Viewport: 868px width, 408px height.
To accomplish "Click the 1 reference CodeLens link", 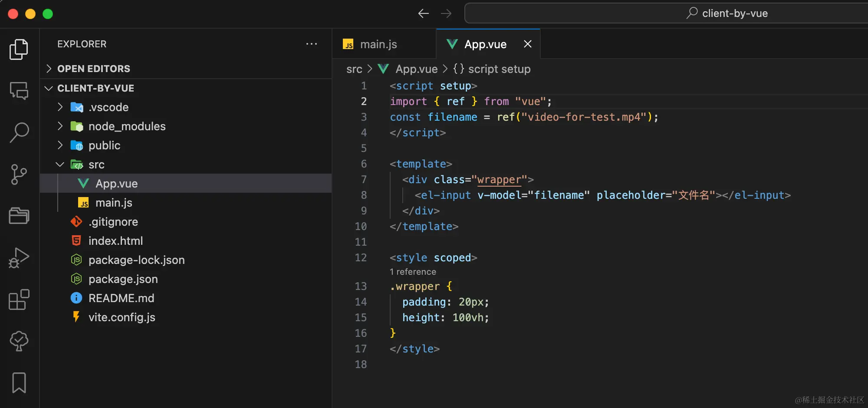I will pos(413,272).
